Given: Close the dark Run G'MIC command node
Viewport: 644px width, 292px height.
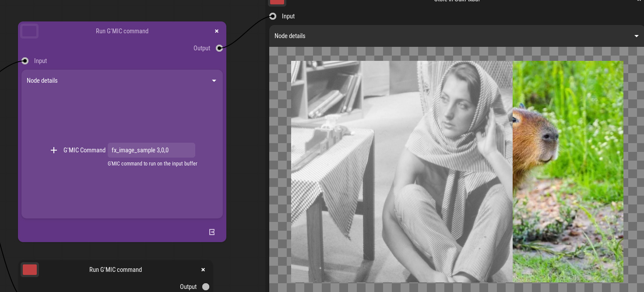Looking at the screenshot, I should click(x=203, y=270).
